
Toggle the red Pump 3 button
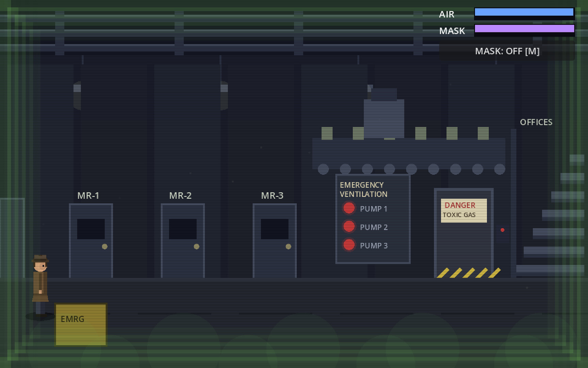[349, 245]
